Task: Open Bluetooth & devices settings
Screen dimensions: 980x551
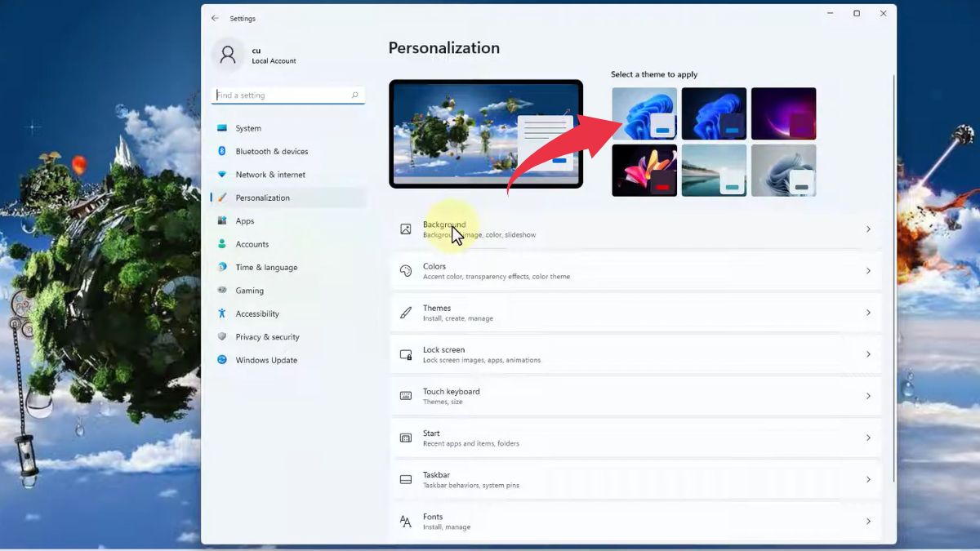Action: (x=288, y=151)
